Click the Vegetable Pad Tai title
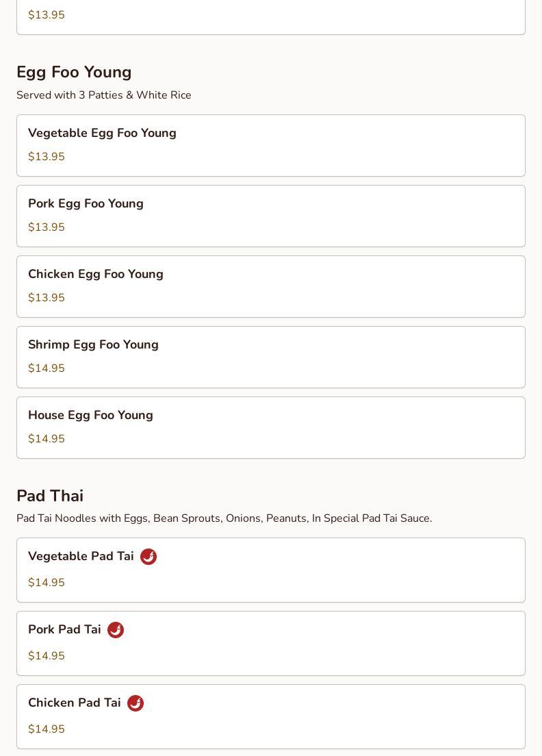This screenshot has width=542, height=756. (81, 556)
